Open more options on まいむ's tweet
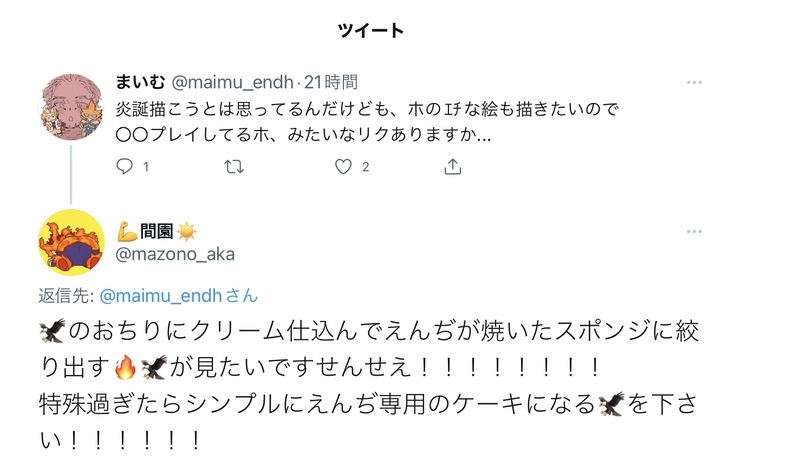Viewport: 799px width, 471px height. [694, 82]
